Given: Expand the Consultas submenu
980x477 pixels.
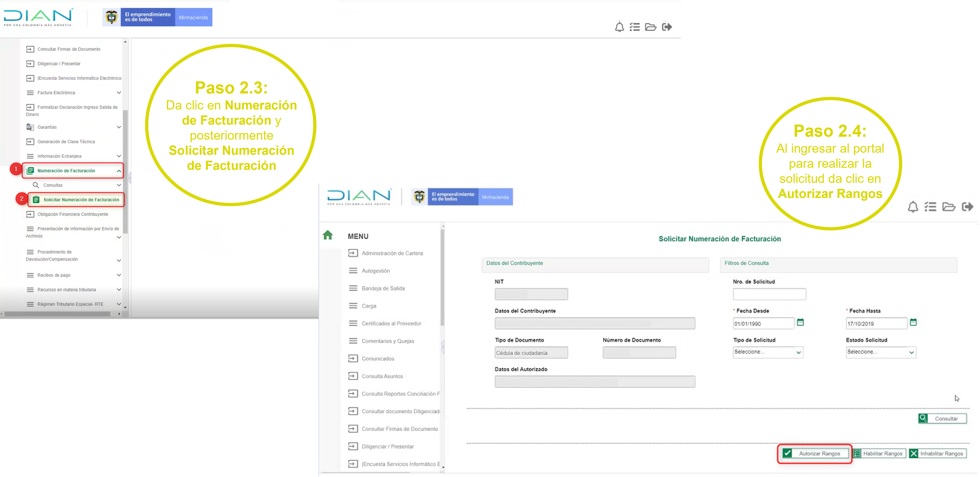Looking at the screenshot, I should coord(119,186).
